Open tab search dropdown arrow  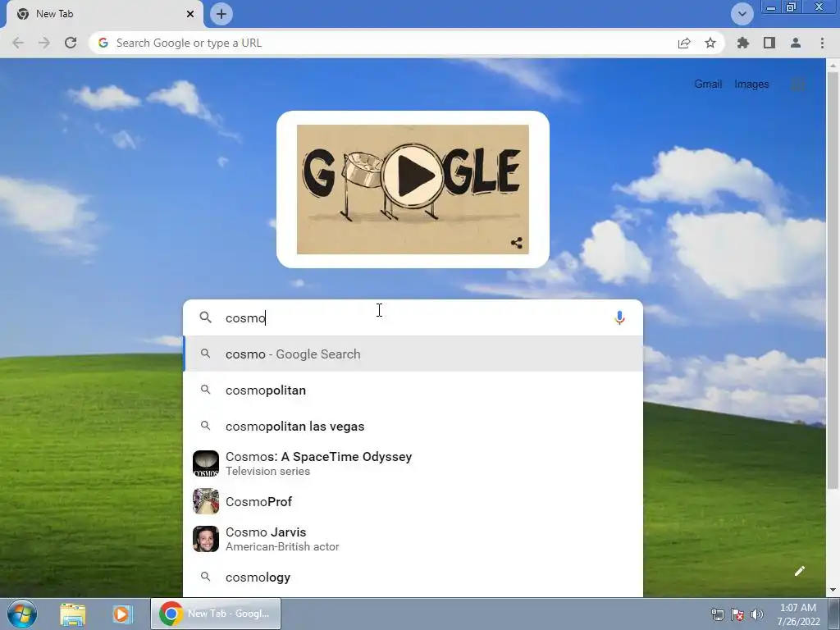coord(742,14)
